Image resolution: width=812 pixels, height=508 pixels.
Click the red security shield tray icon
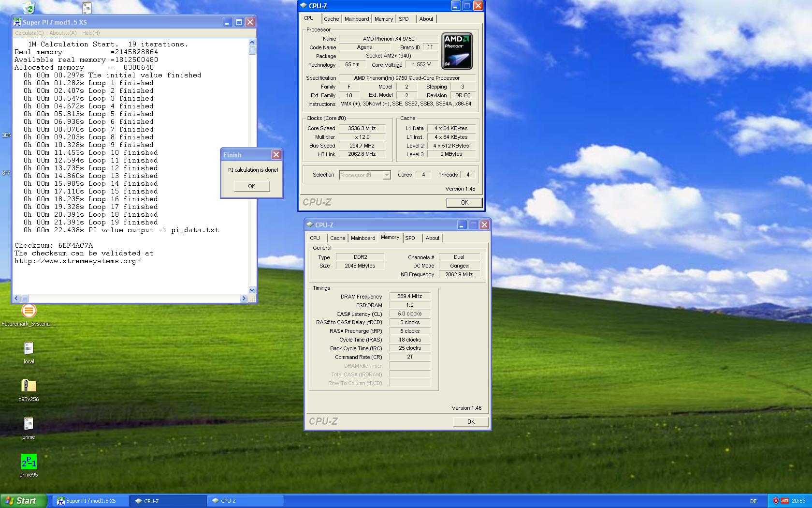point(776,501)
